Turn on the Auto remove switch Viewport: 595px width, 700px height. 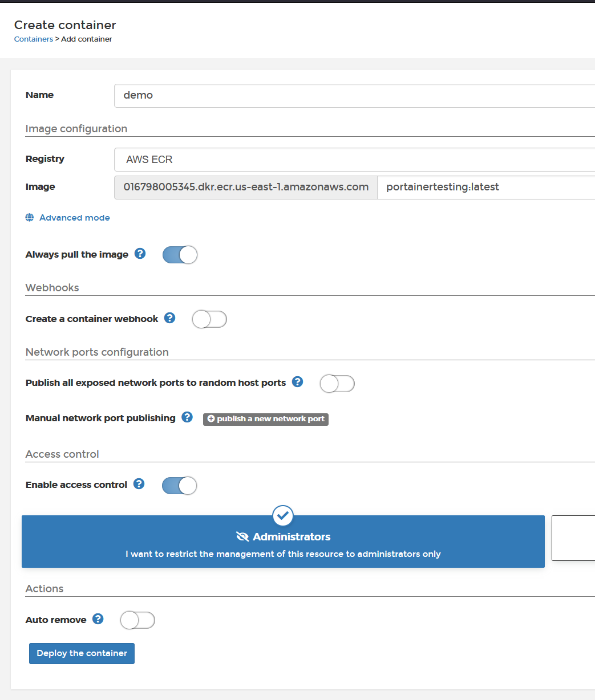[137, 620]
